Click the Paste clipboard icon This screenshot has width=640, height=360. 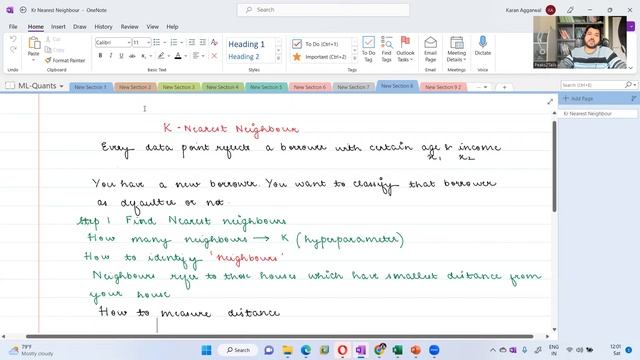coord(34,43)
